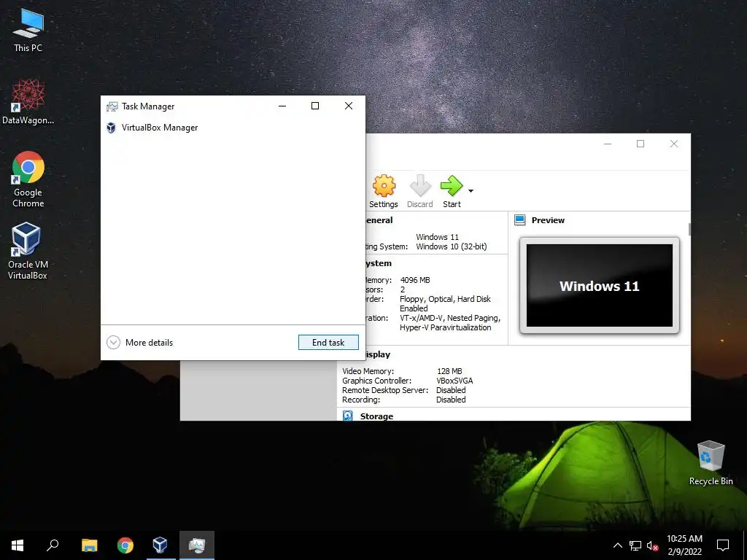
Task: Open the Start button dropdown arrow
Action: click(x=471, y=191)
